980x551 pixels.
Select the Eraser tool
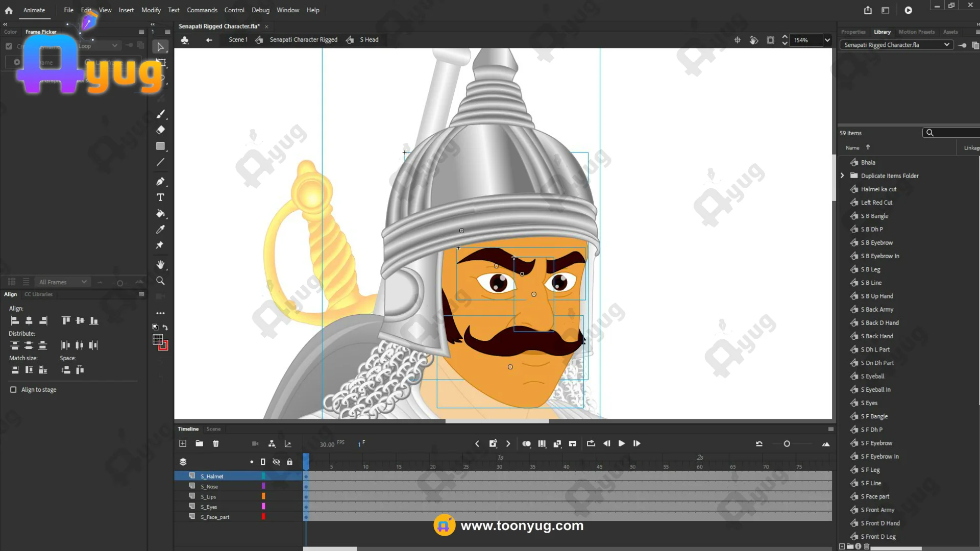point(160,130)
